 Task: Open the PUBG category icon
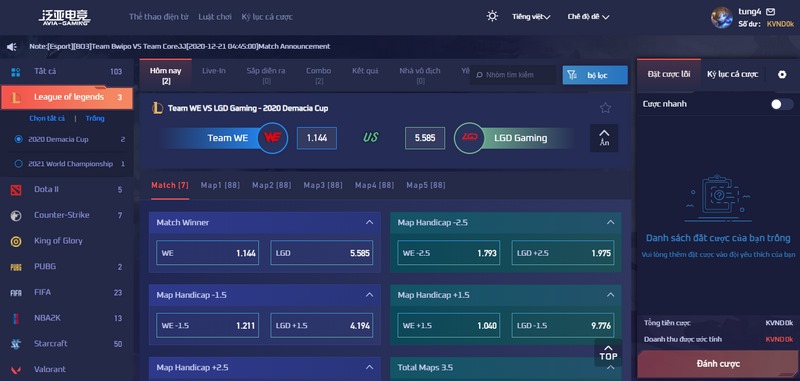point(16,267)
